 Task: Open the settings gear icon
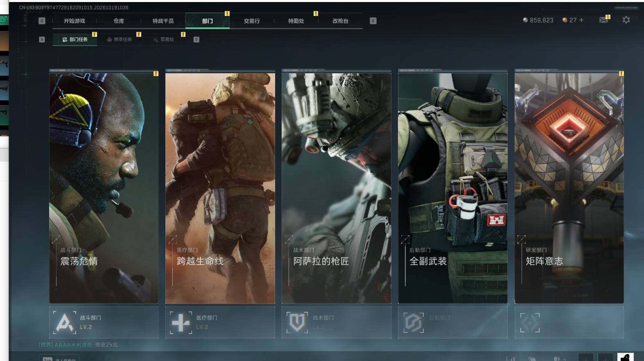point(626,20)
